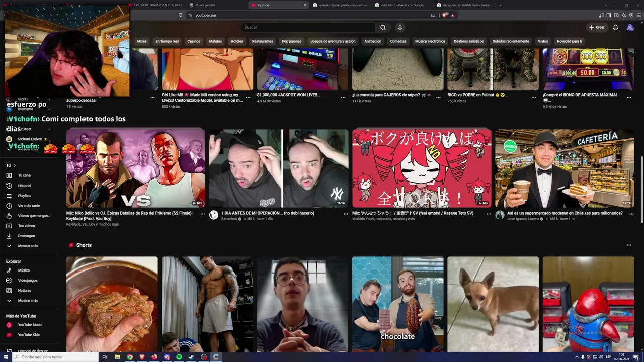
Task: Open options menu for 1 DIA ANTES DE MI OPERACIÓN
Action: (346, 214)
